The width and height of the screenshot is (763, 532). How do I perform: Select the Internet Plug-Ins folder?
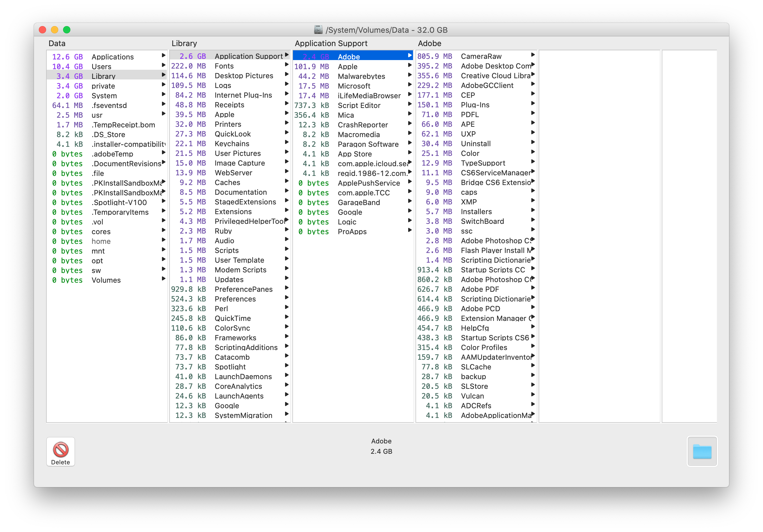tap(230, 95)
